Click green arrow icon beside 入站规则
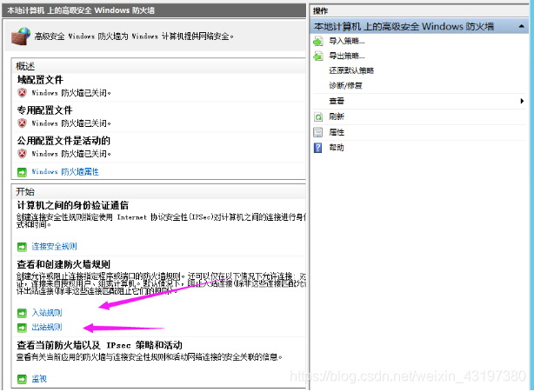Image resolution: width=534 pixels, height=392 pixels. click(x=22, y=313)
